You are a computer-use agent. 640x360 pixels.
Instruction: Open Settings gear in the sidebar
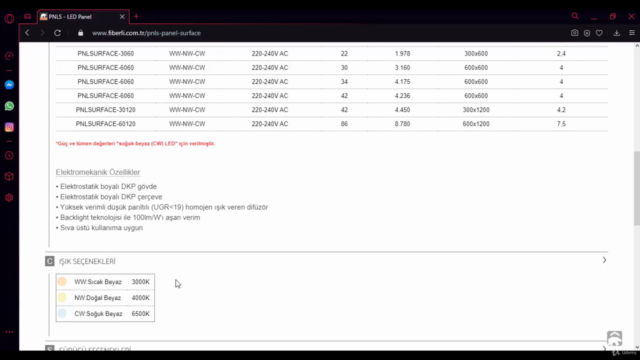(9, 198)
